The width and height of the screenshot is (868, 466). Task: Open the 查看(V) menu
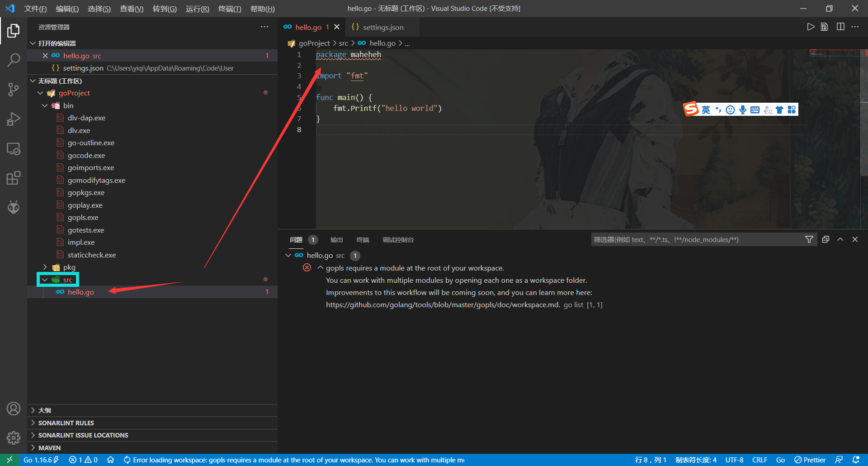pos(131,9)
